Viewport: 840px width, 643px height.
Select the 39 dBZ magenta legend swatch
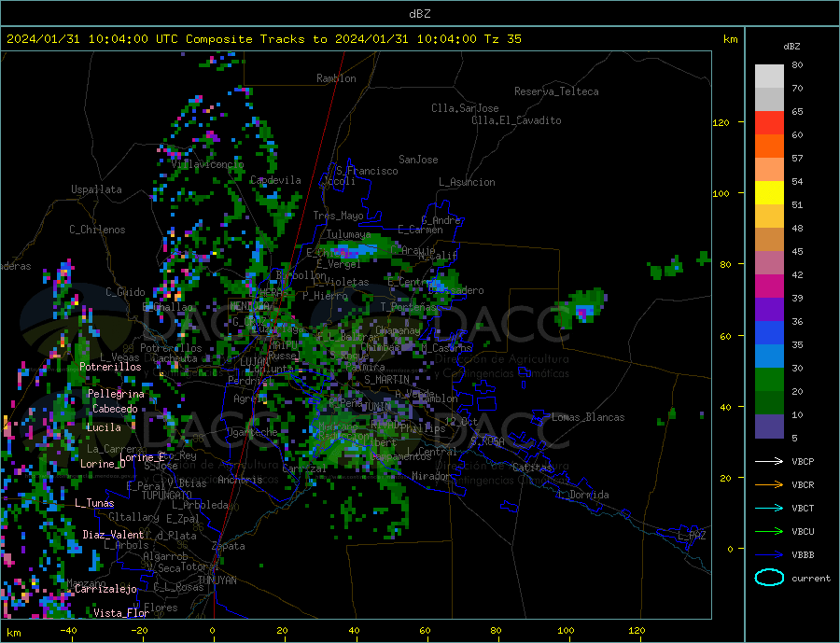769,287
